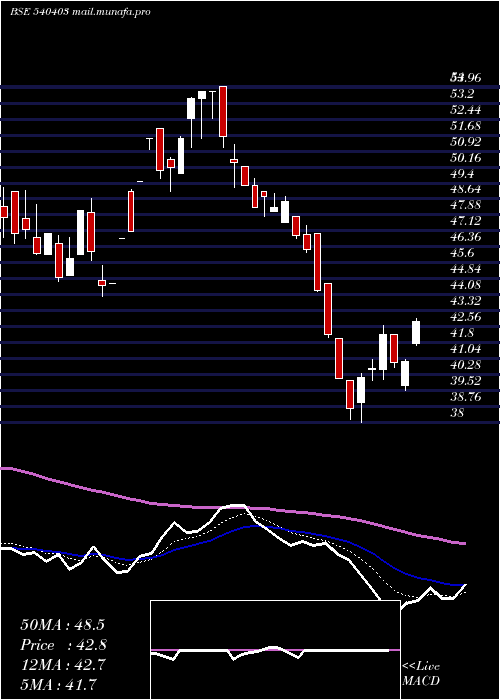Click the 49.4 price axis label
500x700 pixels.
point(461,174)
